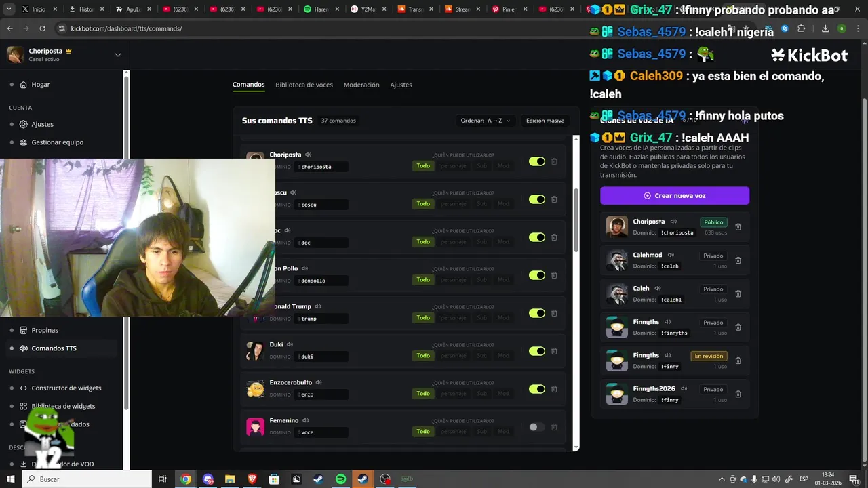Delete the doc TTS command
This screenshot has width=868, height=488.
coord(554,237)
